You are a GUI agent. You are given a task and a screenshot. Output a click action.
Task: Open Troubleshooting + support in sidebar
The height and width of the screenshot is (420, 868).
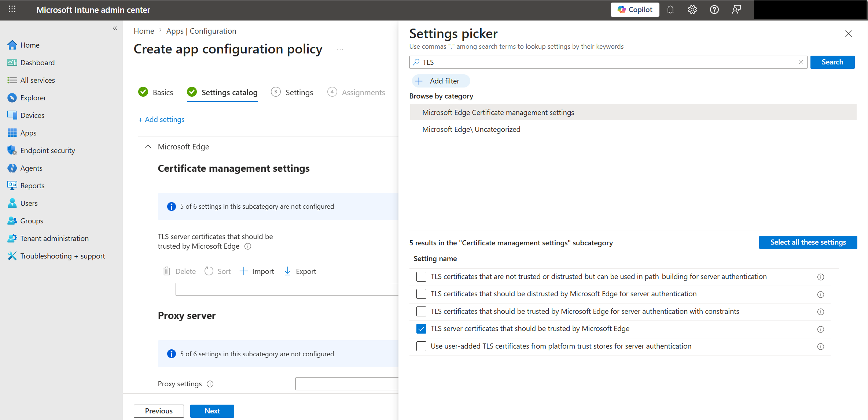63,256
